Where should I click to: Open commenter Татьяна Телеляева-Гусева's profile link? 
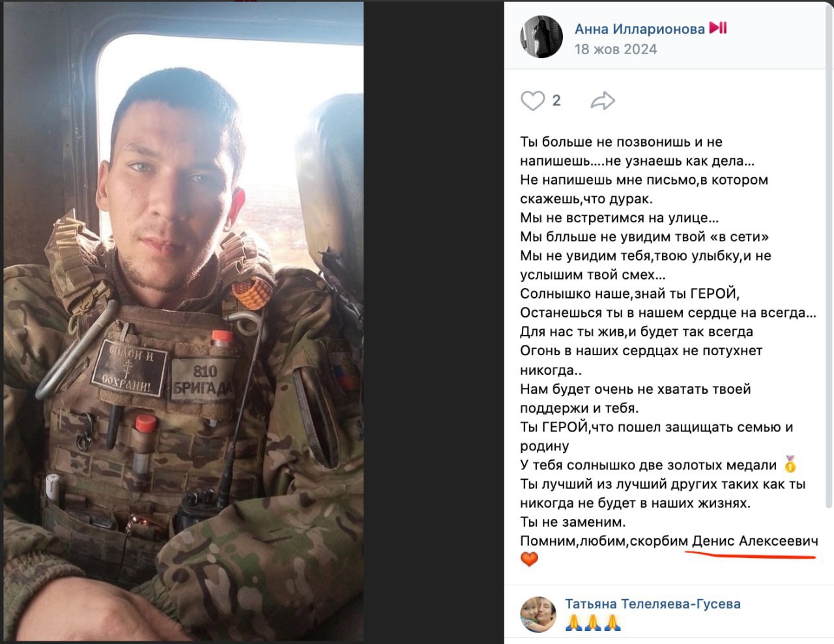coord(653,604)
